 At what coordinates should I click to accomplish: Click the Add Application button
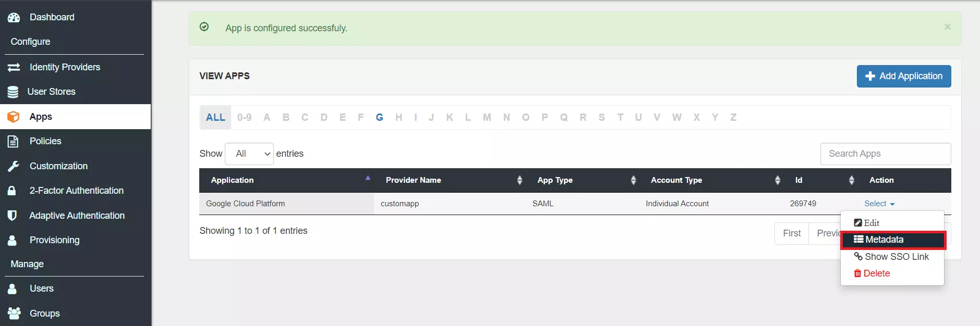point(904,76)
